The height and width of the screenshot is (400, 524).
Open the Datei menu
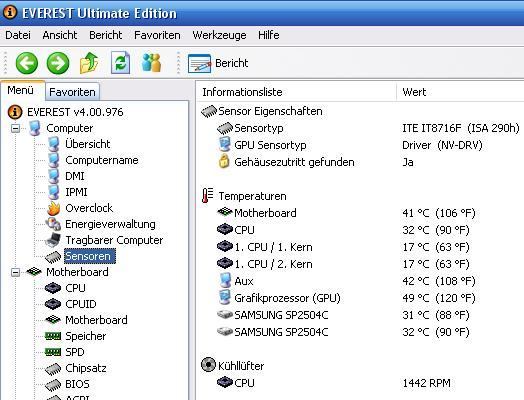(x=18, y=35)
